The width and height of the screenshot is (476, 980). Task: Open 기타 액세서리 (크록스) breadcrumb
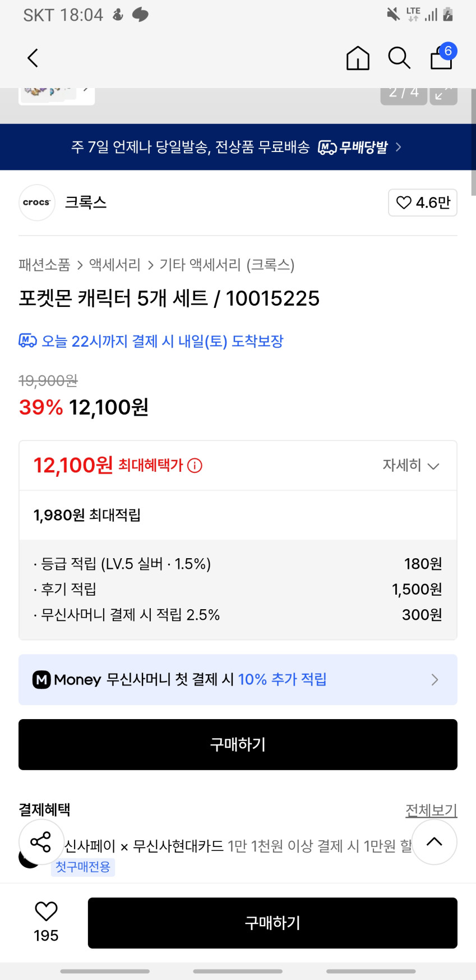(227, 265)
